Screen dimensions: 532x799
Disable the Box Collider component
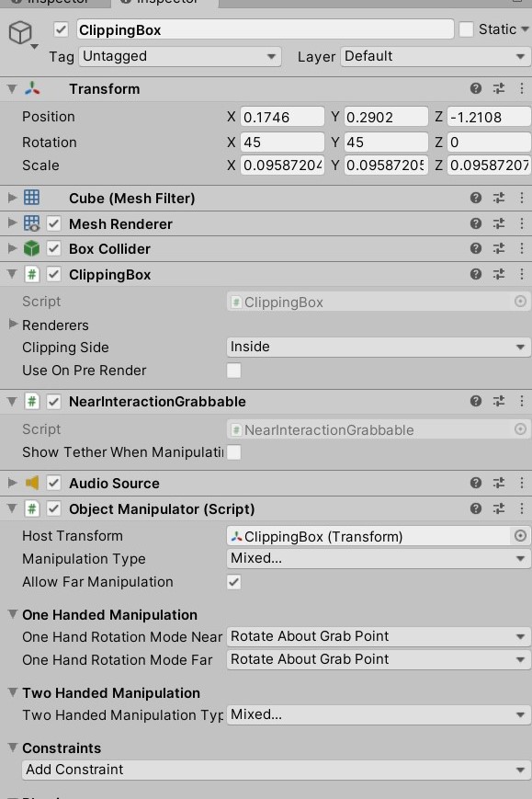54,248
